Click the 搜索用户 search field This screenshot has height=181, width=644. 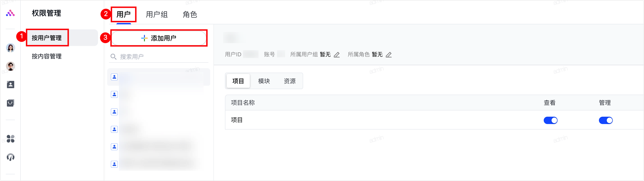click(x=159, y=57)
